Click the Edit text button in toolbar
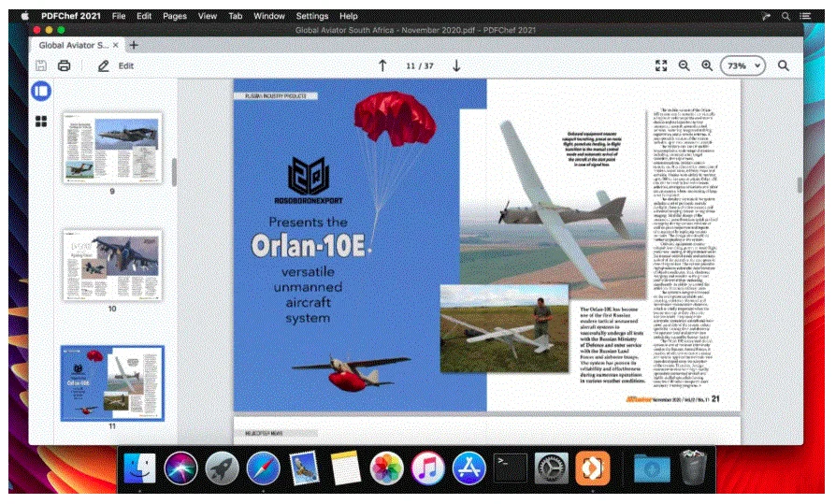The height and width of the screenshot is (504, 836). [x=126, y=65]
